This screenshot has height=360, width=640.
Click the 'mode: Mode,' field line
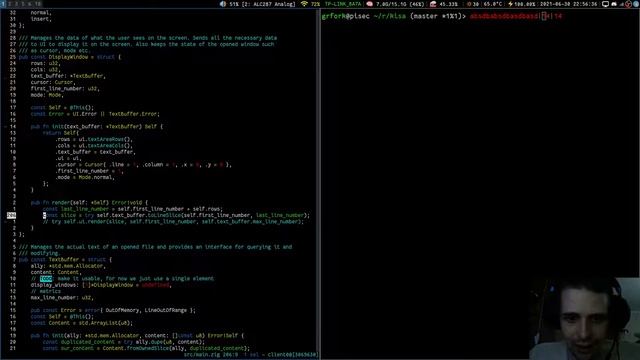tap(47, 95)
